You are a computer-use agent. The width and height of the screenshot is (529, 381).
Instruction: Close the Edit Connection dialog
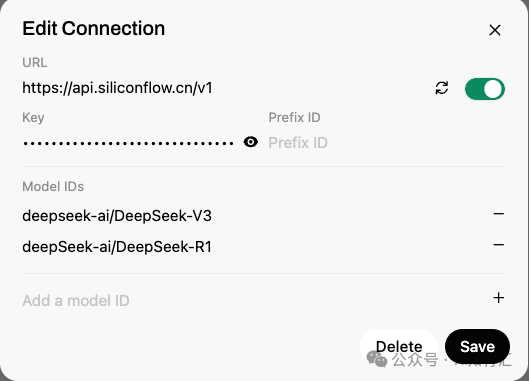[x=495, y=30]
